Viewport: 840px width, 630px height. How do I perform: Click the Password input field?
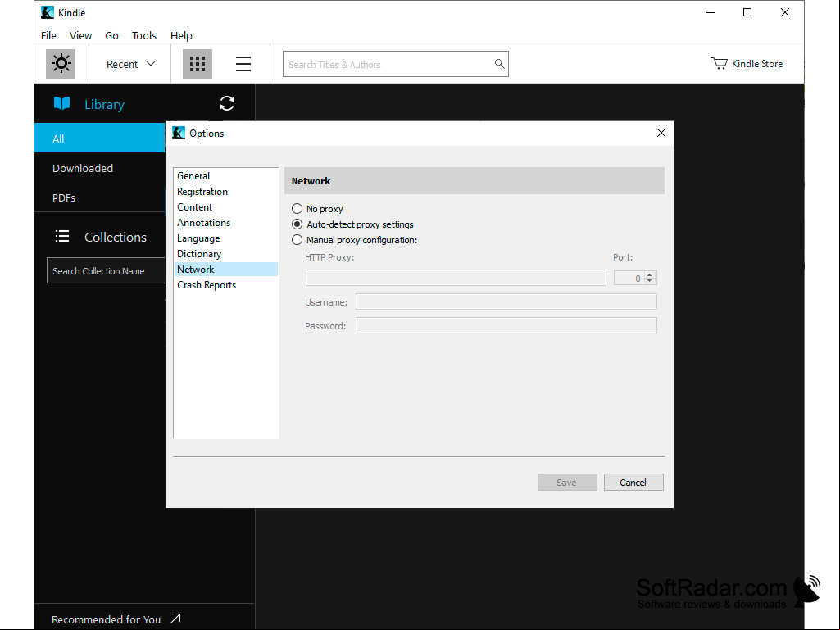coord(506,325)
